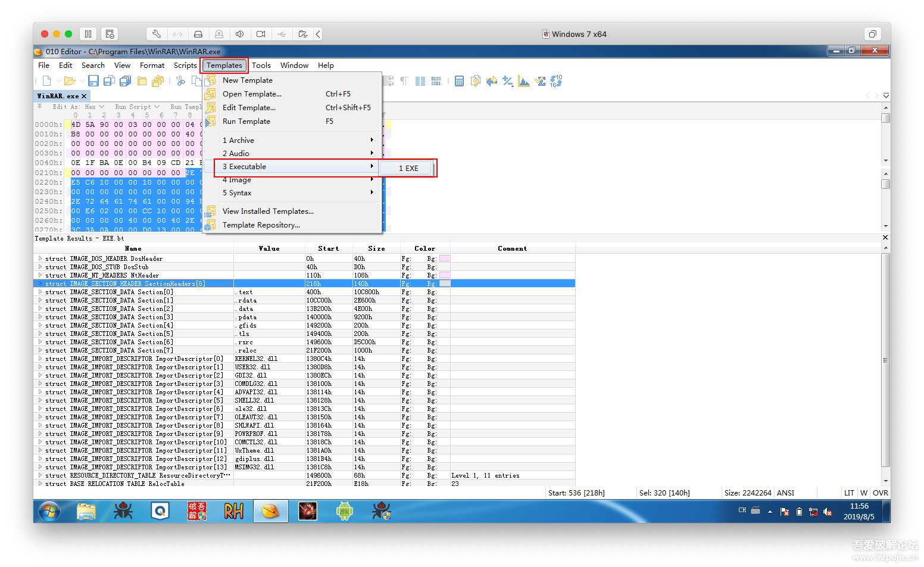Click the VM pause button in host toolbar
Viewport: 924px width, 567px height.
tap(88, 34)
